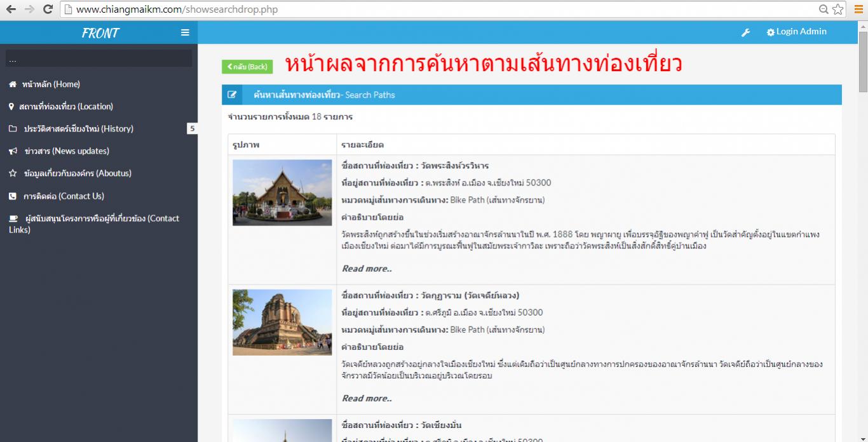
Task: Click the Login Admin link
Action: [801, 32]
